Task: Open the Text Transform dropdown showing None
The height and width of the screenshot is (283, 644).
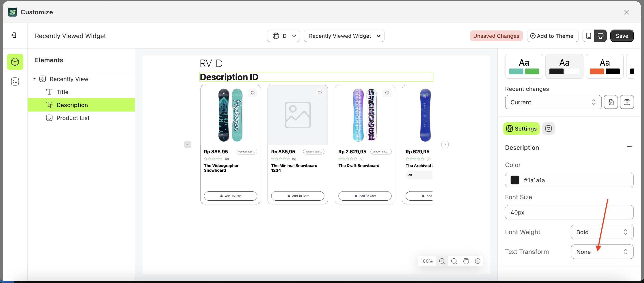Action: pos(602,251)
